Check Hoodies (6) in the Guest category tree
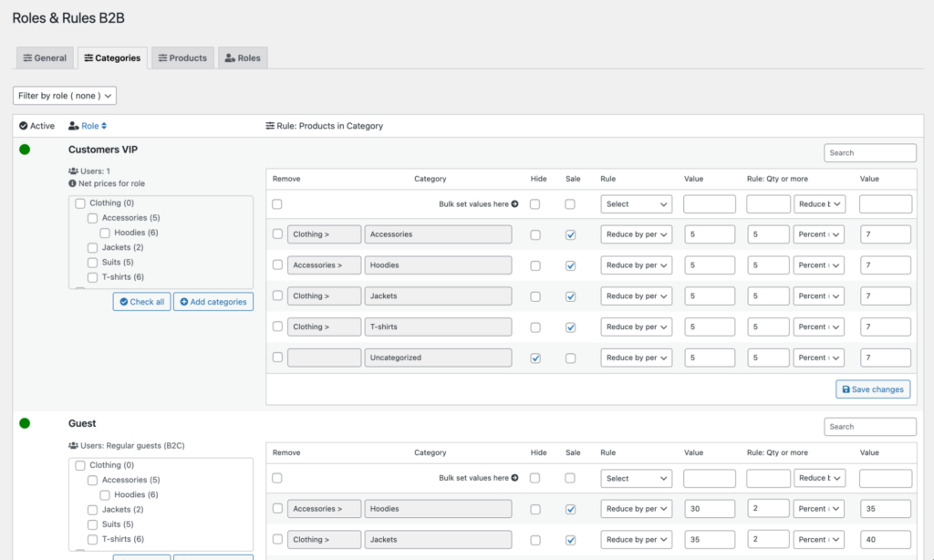The image size is (934, 560). point(105,495)
